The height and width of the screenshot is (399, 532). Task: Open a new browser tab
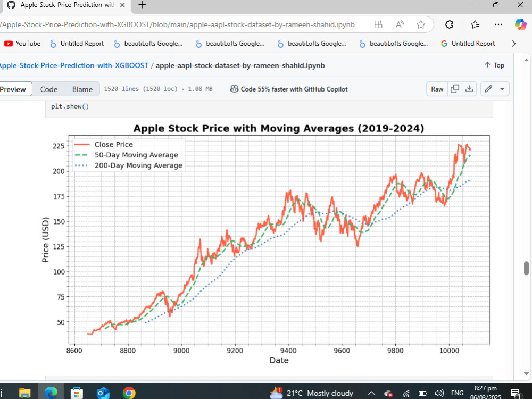[142, 5]
